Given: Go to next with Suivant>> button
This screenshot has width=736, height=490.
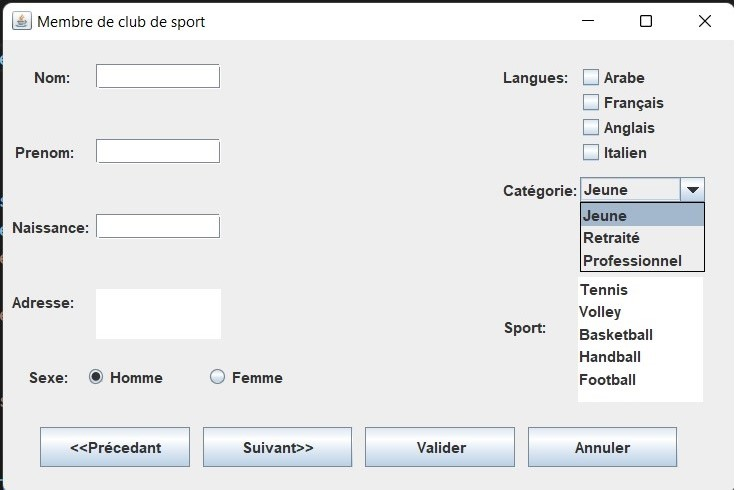Looking at the screenshot, I should click(277, 447).
